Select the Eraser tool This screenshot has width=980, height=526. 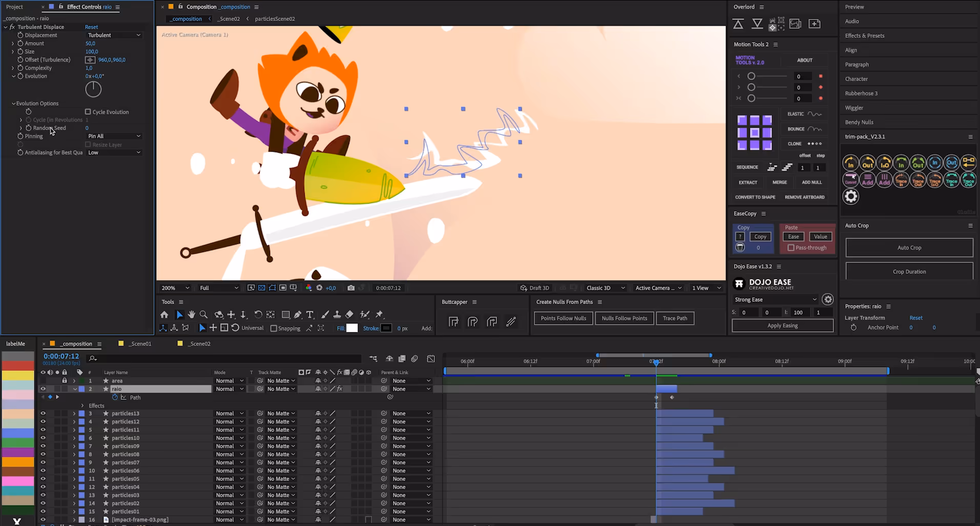pos(349,315)
